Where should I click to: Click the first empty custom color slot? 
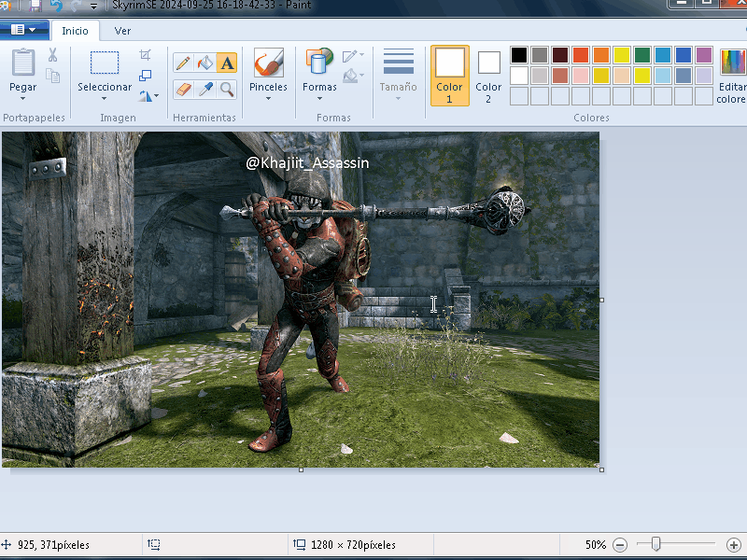click(519, 96)
